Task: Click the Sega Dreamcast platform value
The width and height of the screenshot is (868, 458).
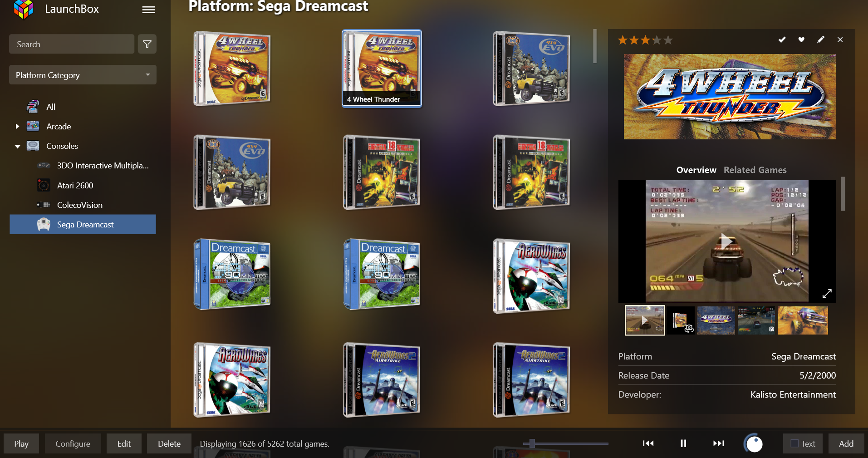Action: click(803, 356)
